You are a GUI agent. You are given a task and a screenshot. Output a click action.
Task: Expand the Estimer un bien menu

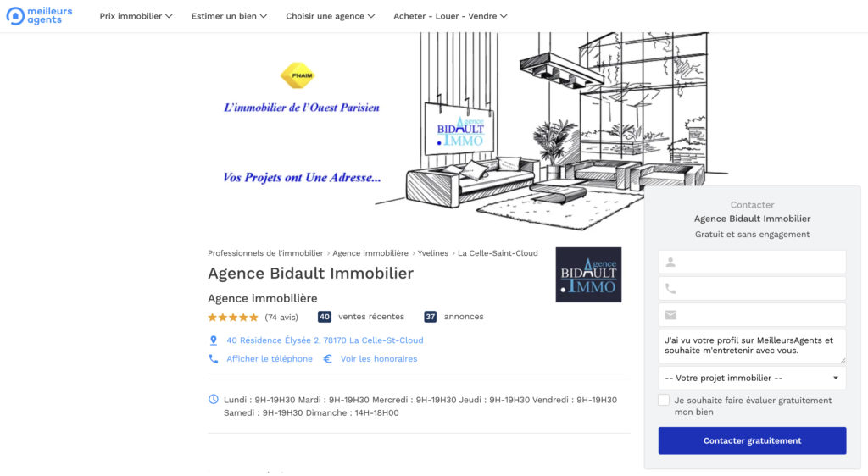(229, 16)
